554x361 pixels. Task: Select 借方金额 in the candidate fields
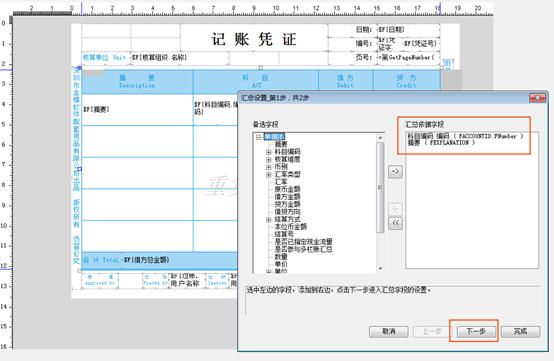coord(287,197)
